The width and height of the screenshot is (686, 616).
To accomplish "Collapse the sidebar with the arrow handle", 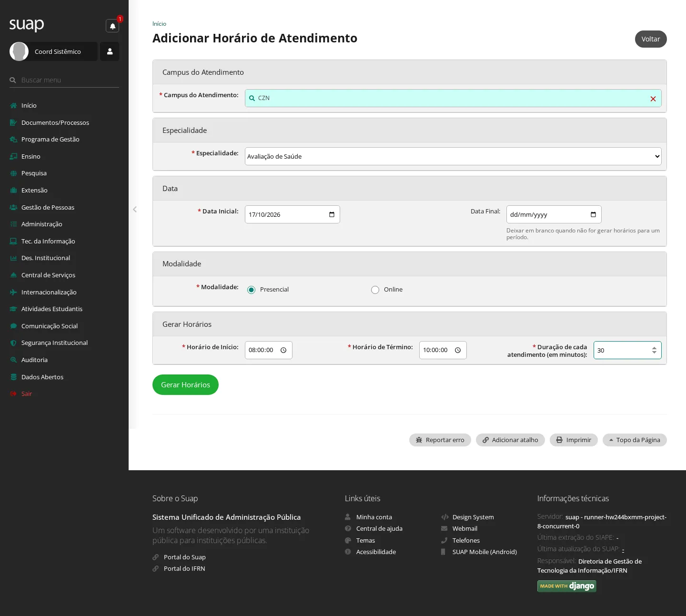I will [135, 209].
